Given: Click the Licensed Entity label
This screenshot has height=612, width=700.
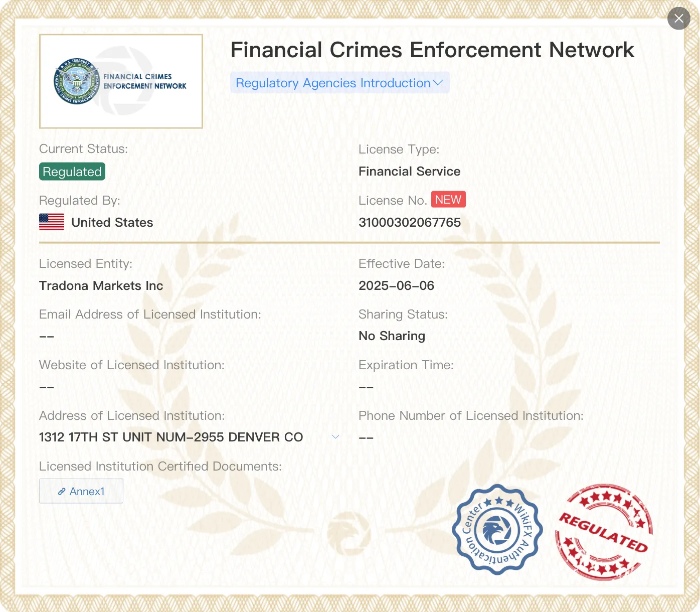Looking at the screenshot, I should pos(86,264).
